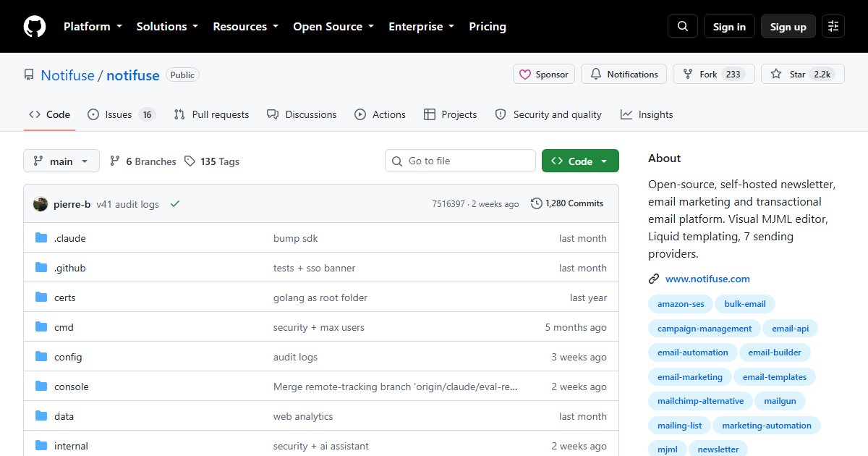Select the email-automation topic tag
Image resolution: width=868 pixels, height=456 pixels.
(x=693, y=352)
